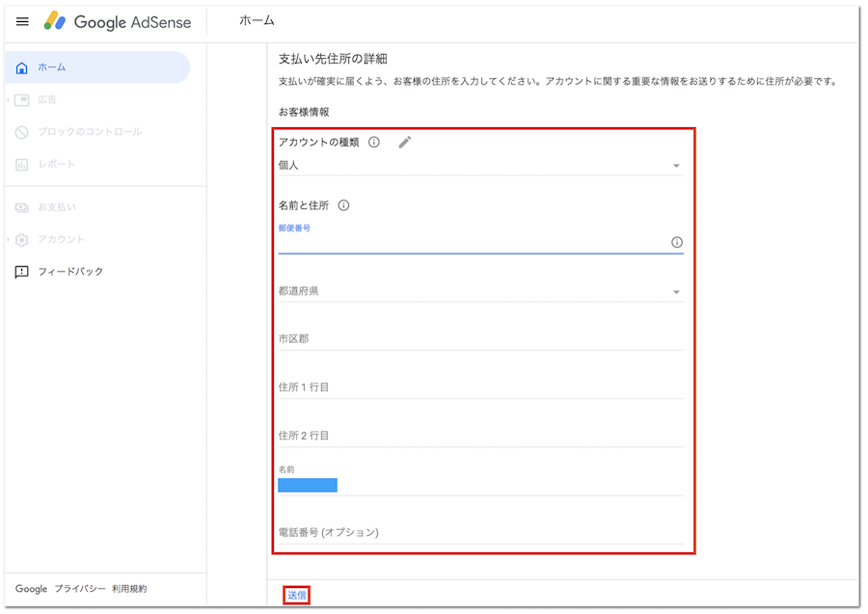Image resolution: width=868 pixels, height=614 pixels.
Task: Select ブロックのコントロール in the sidebar
Action: click(89, 132)
